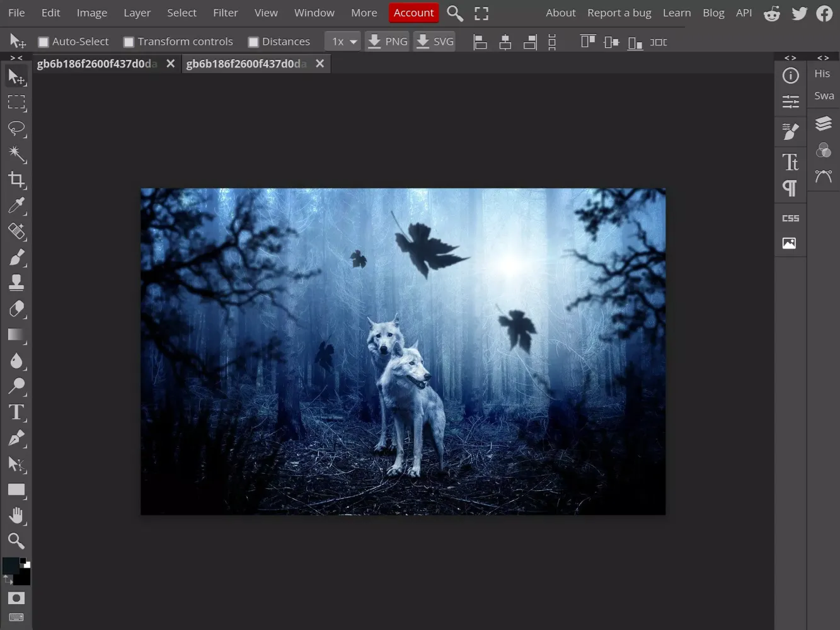Image resolution: width=840 pixels, height=630 pixels.
Task: Click the Report a bug link
Action: click(619, 13)
